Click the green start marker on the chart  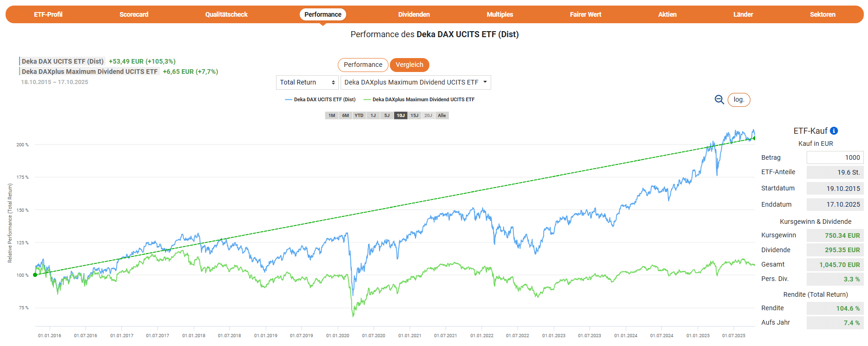(35, 275)
